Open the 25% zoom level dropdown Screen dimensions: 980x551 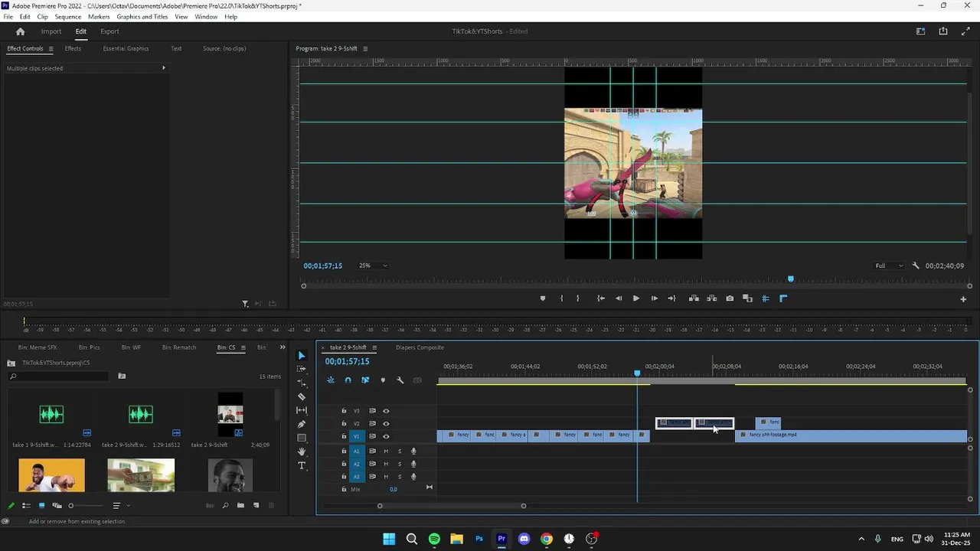(373, 266)
